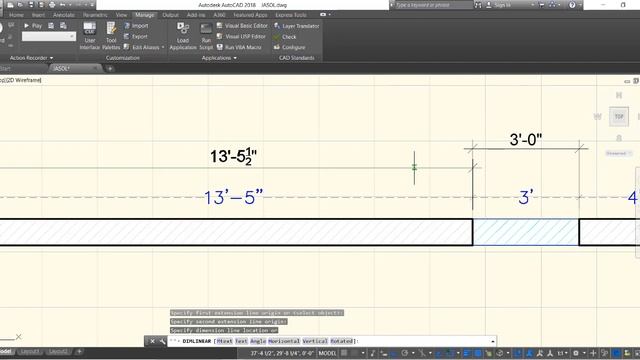640x360 pixels.
Task: Open CAD Standards Configure
Action: [x=290, y=47]
